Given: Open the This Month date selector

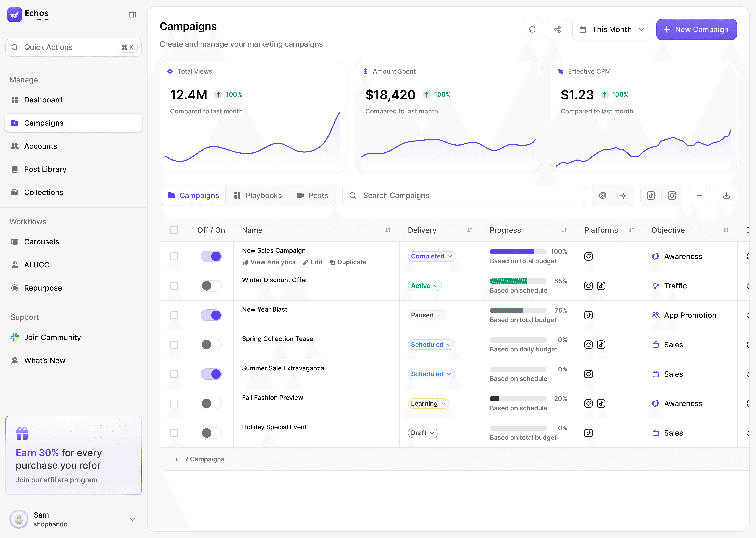Looking at the screenshot, I should 612,29.
